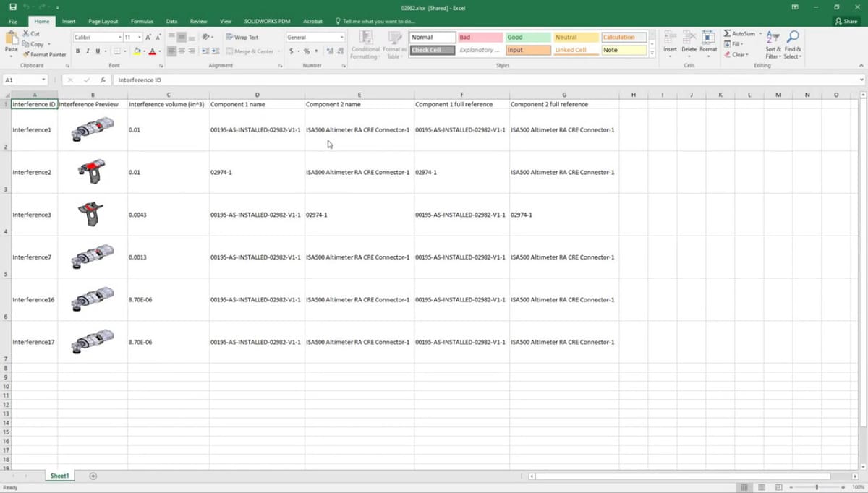Image resolution: width=868 pixels, height=493 pixels.
Task: Add a new sheet with plus icon
Action: 93,476
